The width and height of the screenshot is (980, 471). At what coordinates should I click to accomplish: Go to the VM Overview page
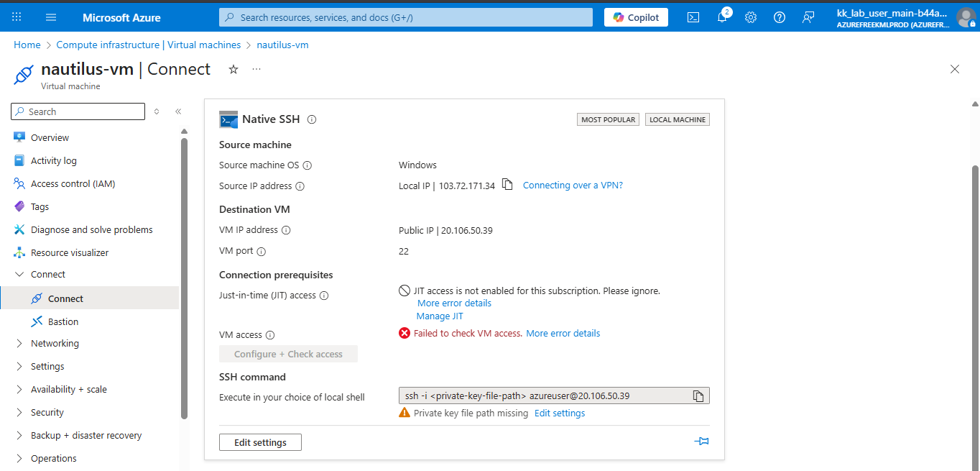pyautogui.click(x=50, y=137)
